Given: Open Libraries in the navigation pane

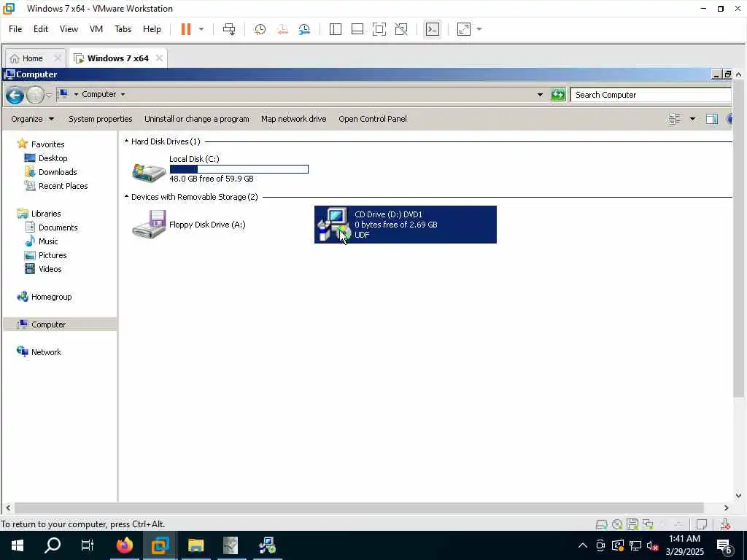Looking at the screenshot, I should click(46, 214).
